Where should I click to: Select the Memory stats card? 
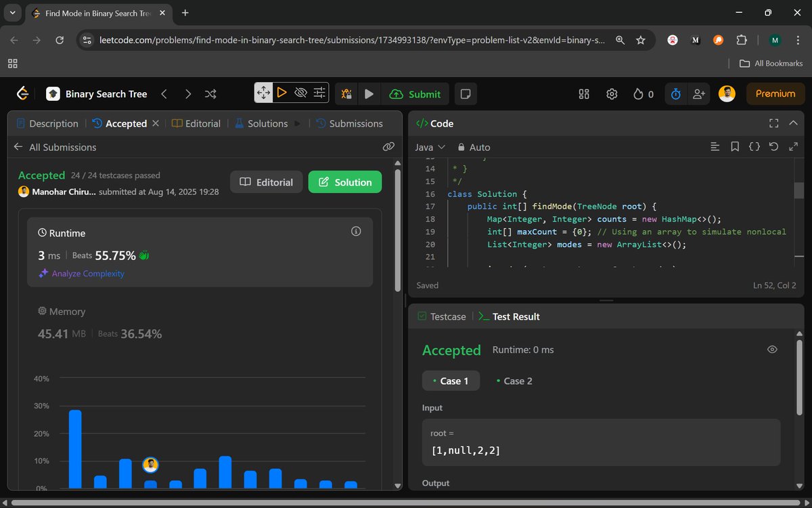200,323
